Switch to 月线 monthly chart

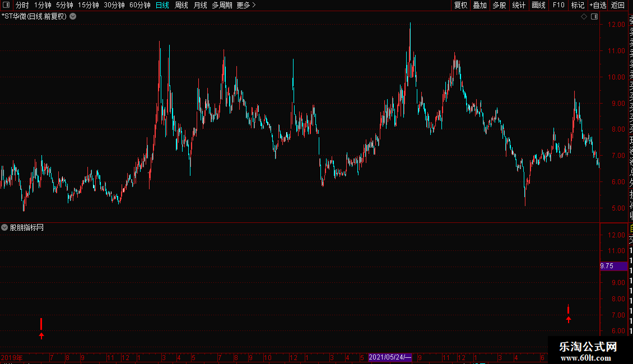point(200,5)
